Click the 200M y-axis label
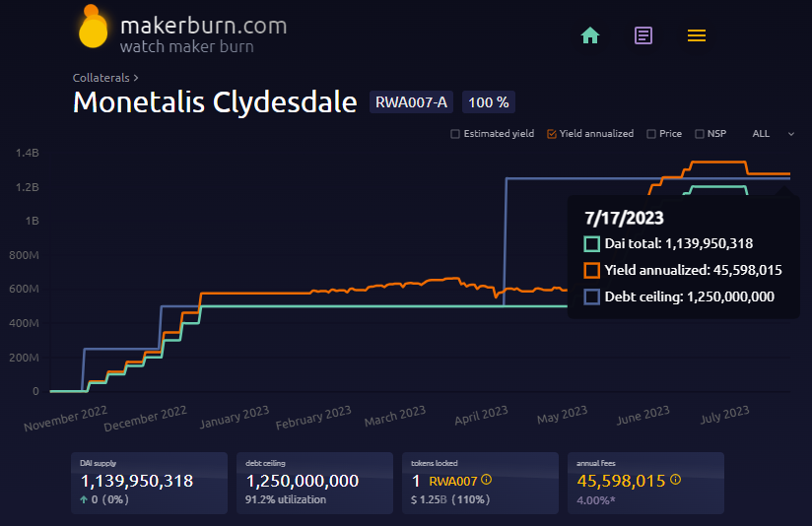This screenshot has width=812, height=526. click(x=24, y=358)
